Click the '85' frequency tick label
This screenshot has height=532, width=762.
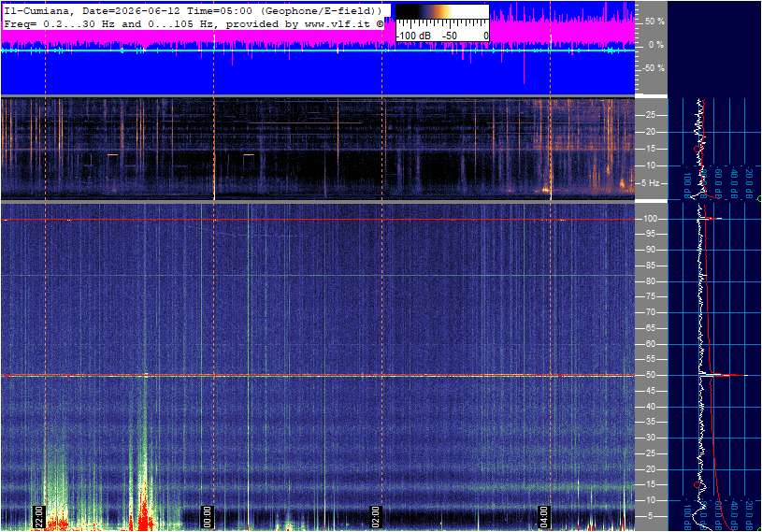pyautogui.click(x=650, y=266)
